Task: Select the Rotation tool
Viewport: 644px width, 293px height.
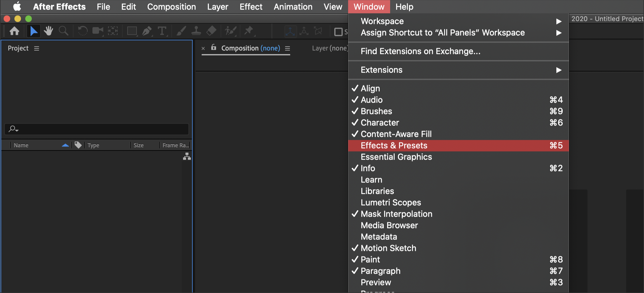Action: click(83, 31)
